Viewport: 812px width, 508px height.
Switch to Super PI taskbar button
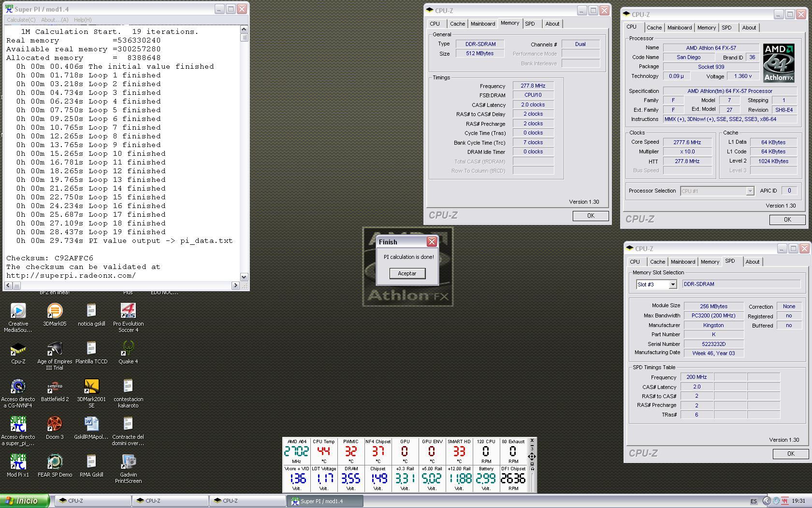click(x=325, y=501)
